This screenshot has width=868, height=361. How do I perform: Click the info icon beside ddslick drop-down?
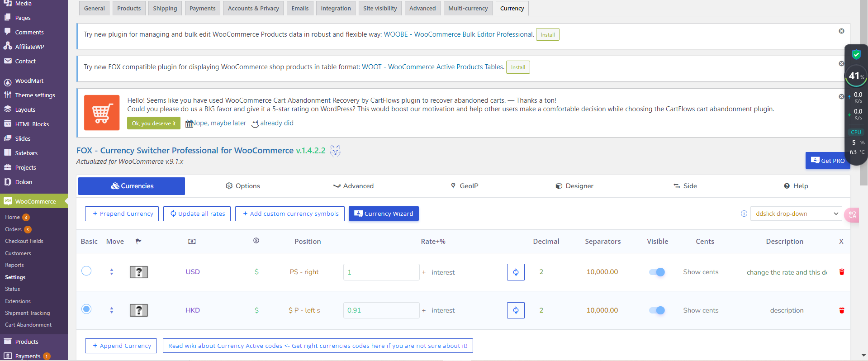[x=744, y=214]
